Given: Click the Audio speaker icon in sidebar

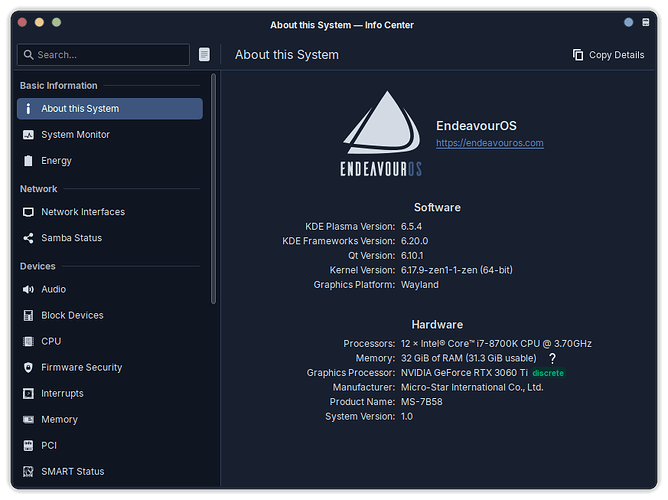Looking at the screenshot, I should (x=28, y=289).
